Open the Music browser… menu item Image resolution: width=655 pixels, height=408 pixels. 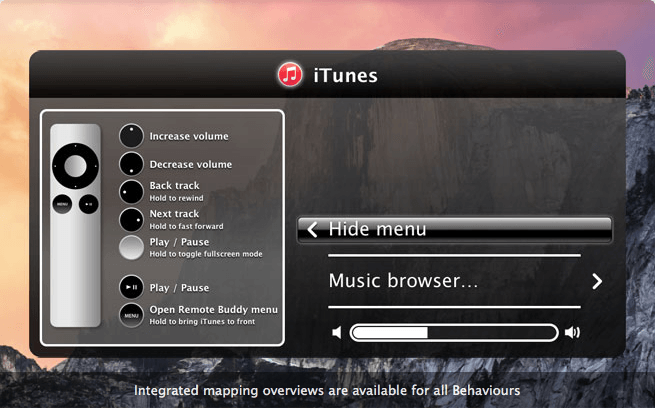click(x=454, y=281)
